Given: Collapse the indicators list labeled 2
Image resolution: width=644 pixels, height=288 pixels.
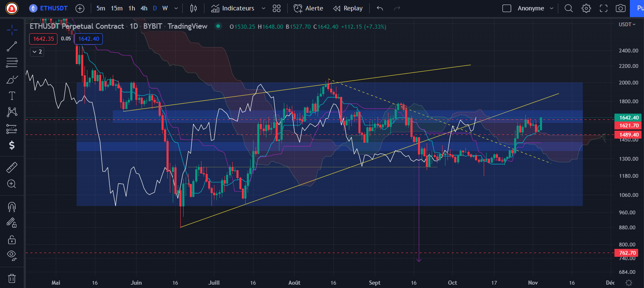Looking at the screenshot, I should coord(37,52).
